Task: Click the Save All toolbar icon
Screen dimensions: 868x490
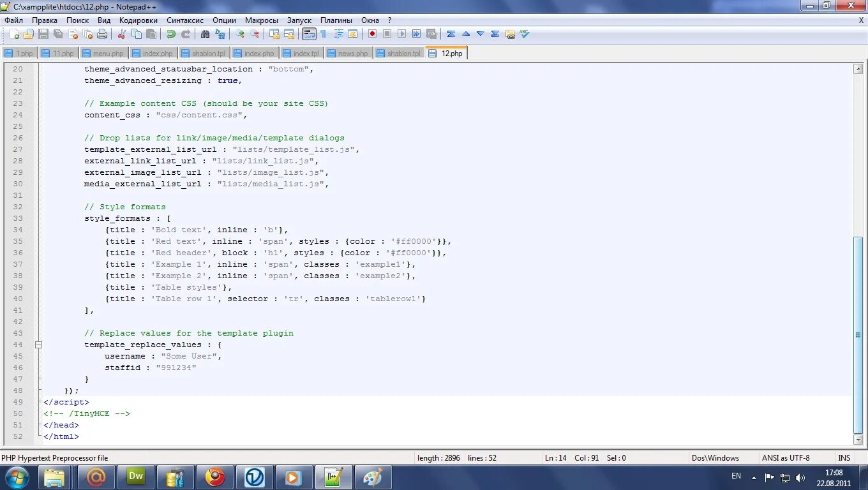Action: (x=58, y=34)
